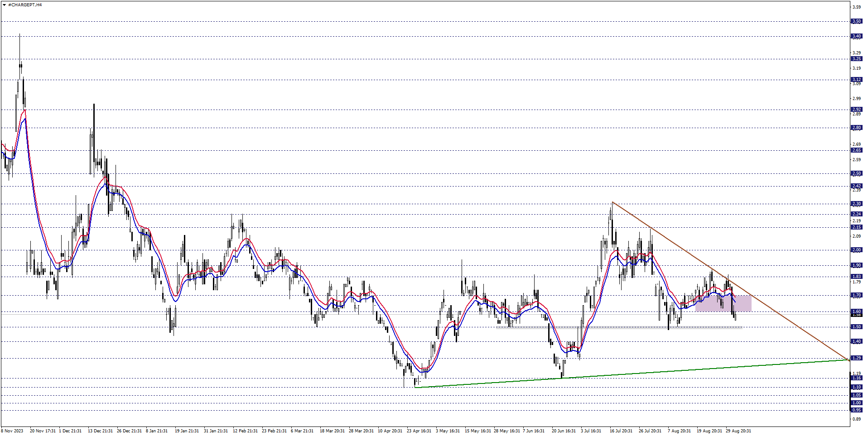The height and width of the screenshot is (436, 868).
Task: Click the 3.25 price level label
Action: 856,59
